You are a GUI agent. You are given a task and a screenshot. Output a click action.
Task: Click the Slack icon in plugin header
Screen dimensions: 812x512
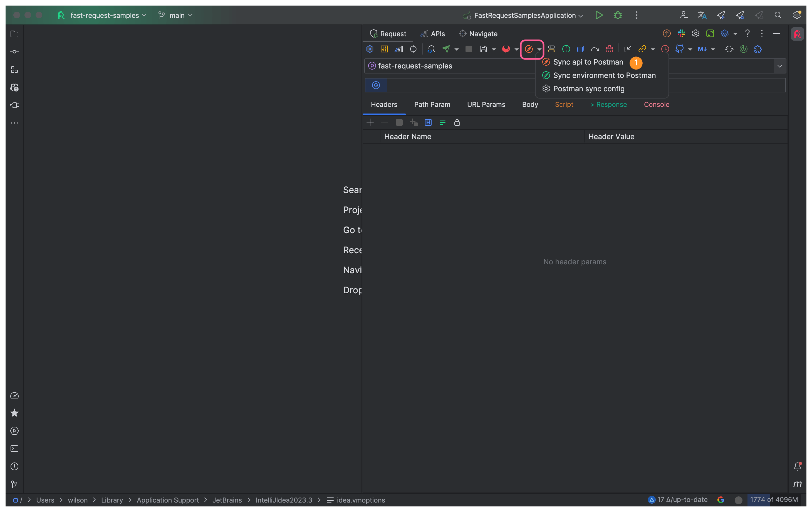[x=681, y=33]
